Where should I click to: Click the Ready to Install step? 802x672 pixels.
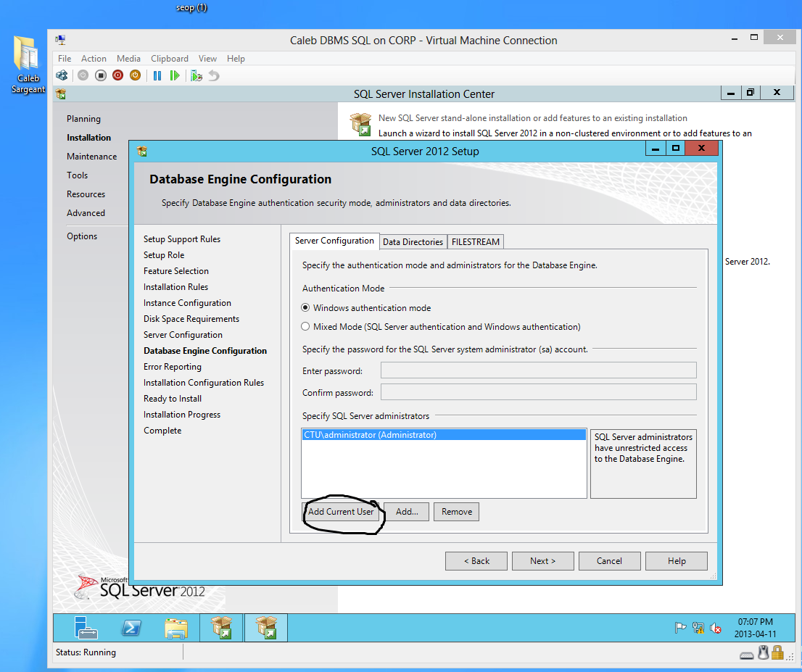click(x=173, y=399)
